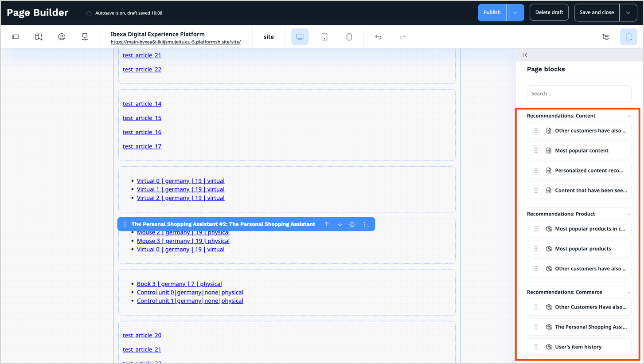Toggle the add page blocks panel icon
Viewport: 644px width, 364px height.
[x=628, y=37]
